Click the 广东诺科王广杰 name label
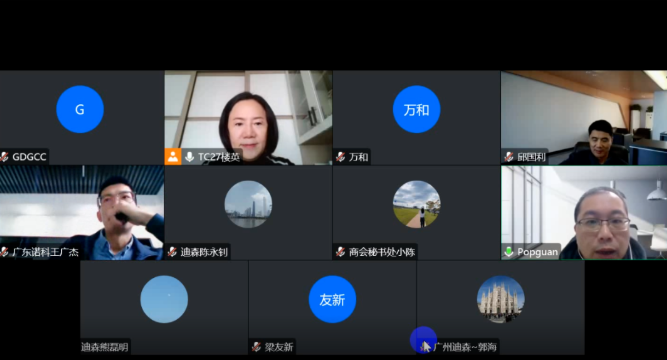667x360 pixels. (46, 252)
